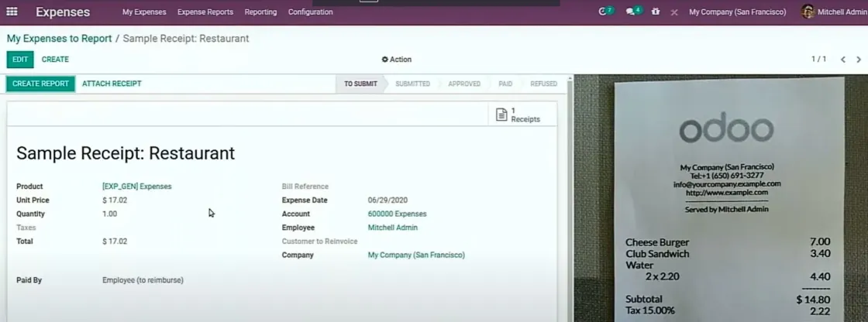The width and height of the screenshot is (868, 322).
Task: Click the Mitchell Admin avatar picture
Action: [x=808, y=12]
